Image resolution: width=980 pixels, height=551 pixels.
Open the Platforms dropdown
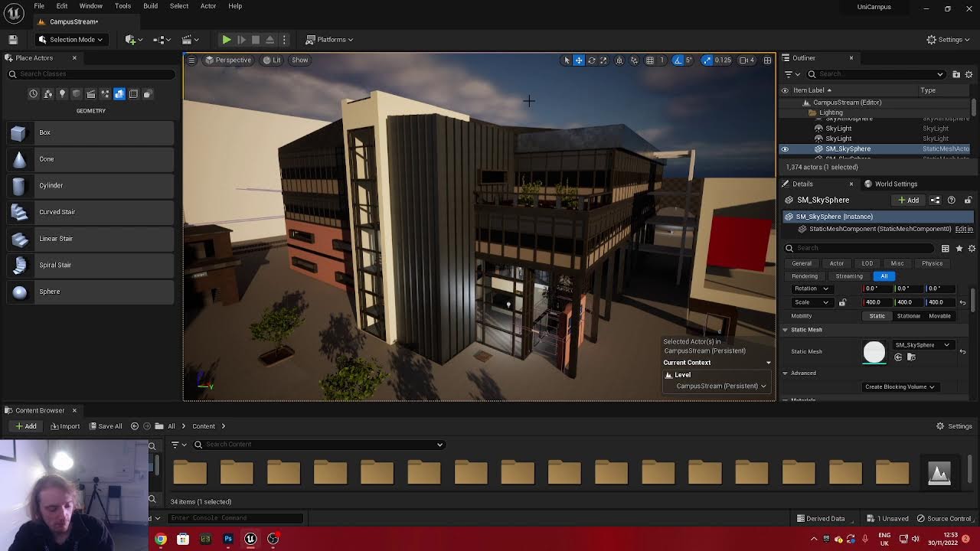click(329, 39)
